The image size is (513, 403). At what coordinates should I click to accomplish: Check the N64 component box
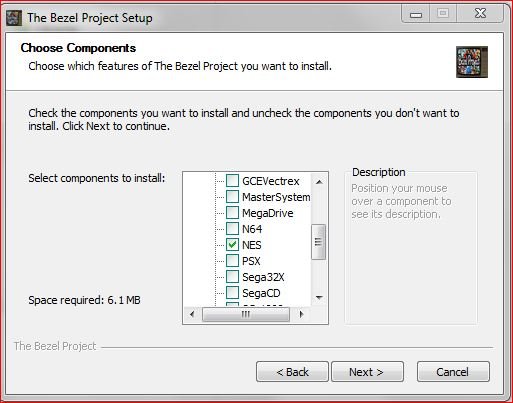(x=232, y=229)
